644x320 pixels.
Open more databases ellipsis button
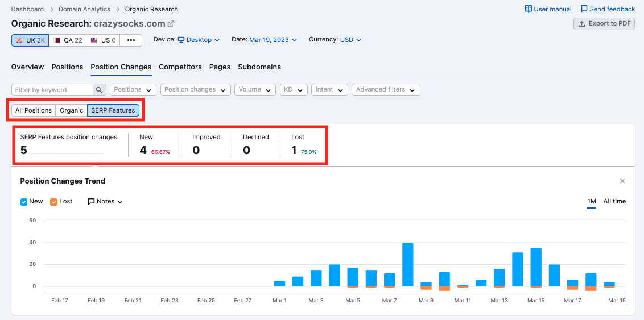click(x=131, y=40)
